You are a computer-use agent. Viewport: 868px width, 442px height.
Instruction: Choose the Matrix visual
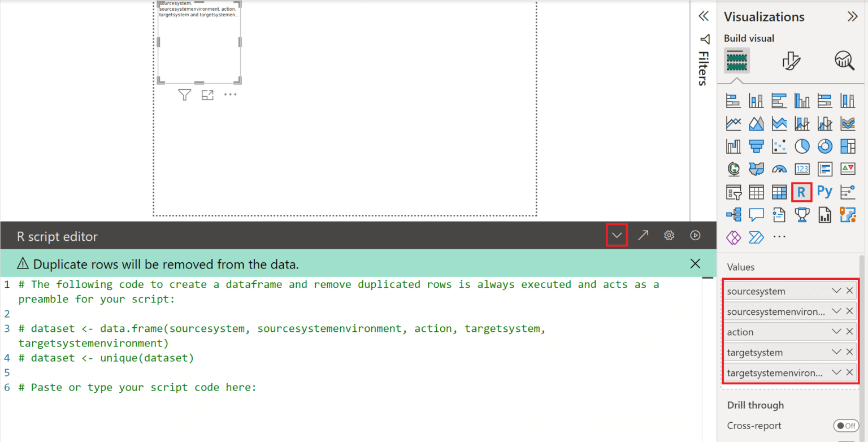779,192
